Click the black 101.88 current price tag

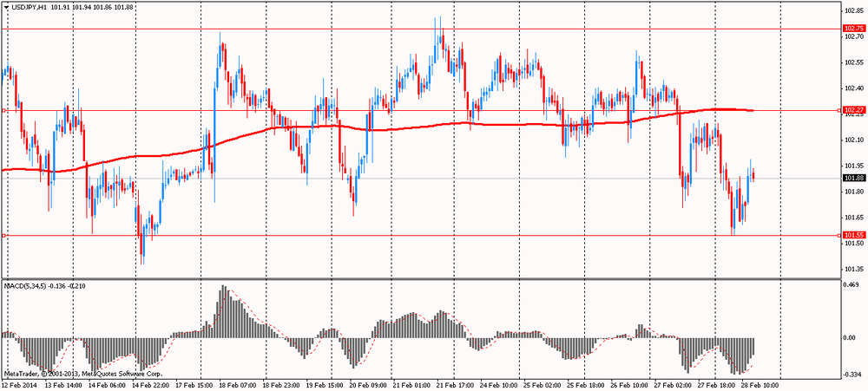pos(853,178)
